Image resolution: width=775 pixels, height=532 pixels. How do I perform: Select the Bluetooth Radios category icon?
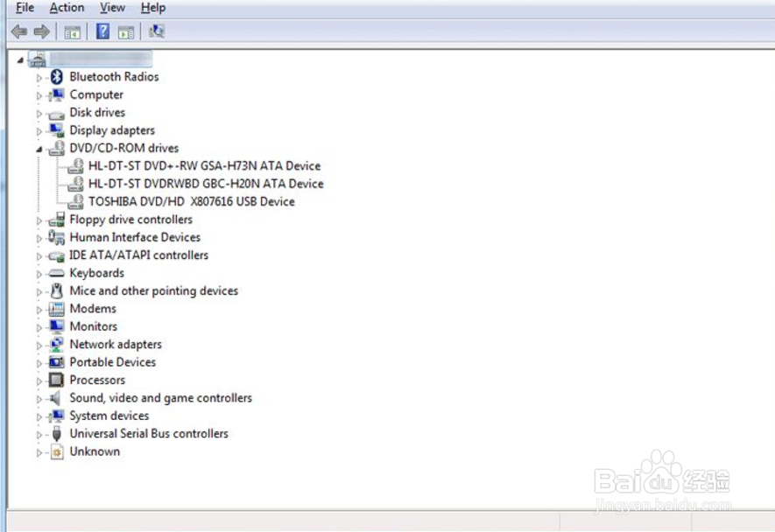(x=55, y=76)
